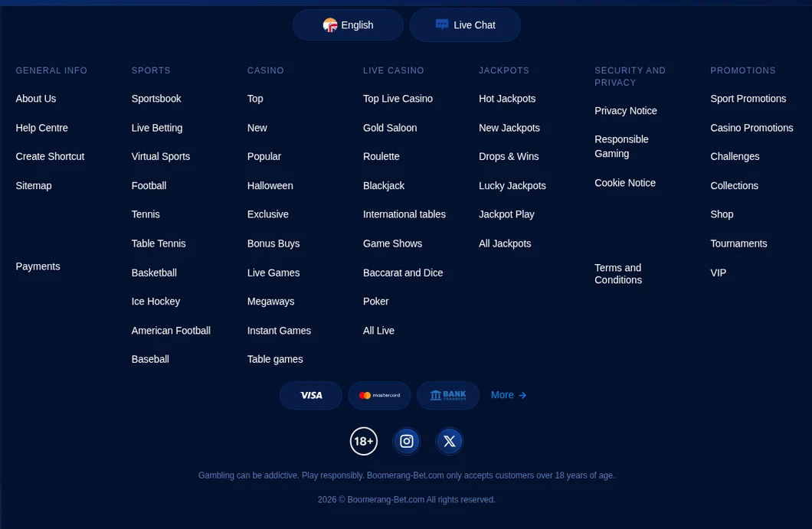Open Halloween casino category
The width and height of the screenshot is (812, 529).
click(270, 185)
